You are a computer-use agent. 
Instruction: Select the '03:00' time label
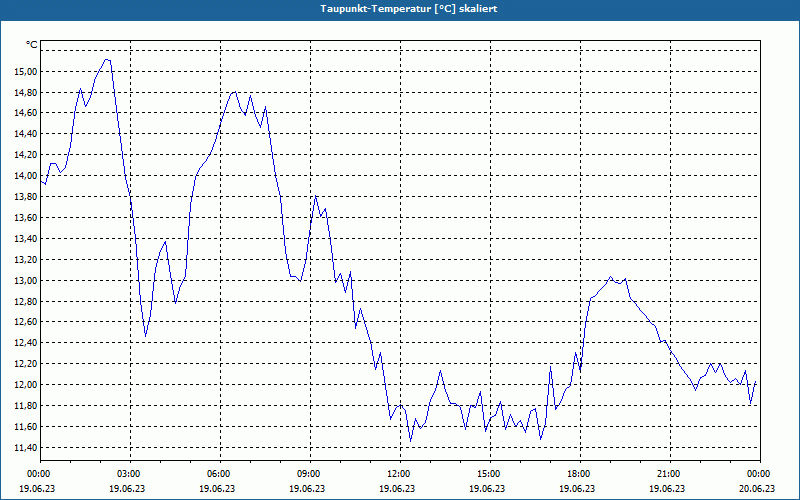(x=130, y=473)
